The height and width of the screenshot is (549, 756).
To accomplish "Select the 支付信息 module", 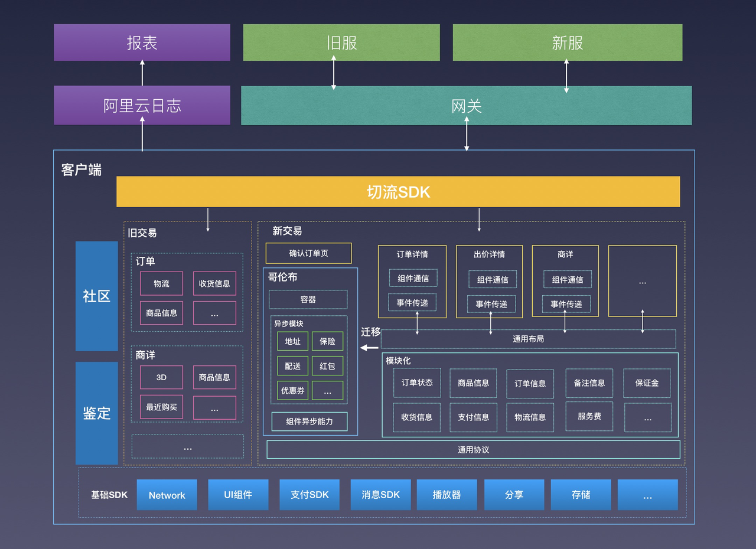I will pyautogui.click(x=474, y=417).
